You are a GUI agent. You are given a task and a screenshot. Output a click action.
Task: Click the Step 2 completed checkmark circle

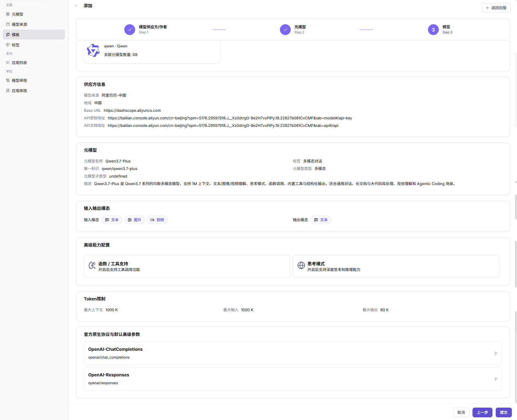(x=285, y=30)
